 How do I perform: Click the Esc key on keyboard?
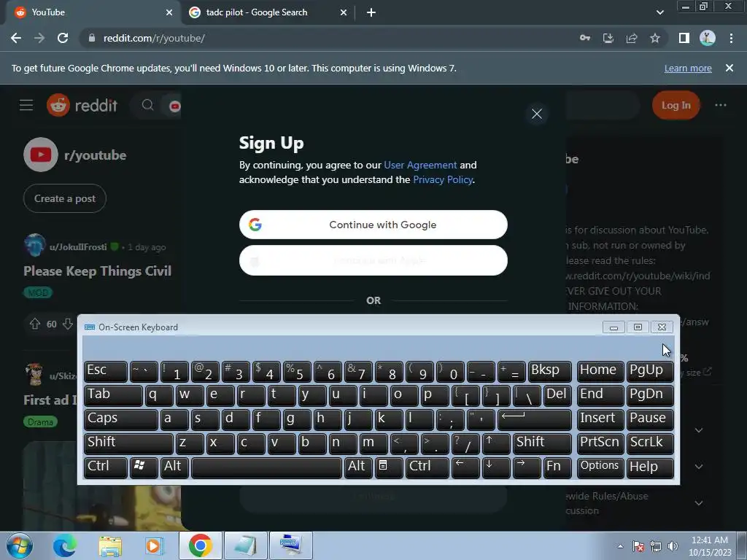point(106,371)
